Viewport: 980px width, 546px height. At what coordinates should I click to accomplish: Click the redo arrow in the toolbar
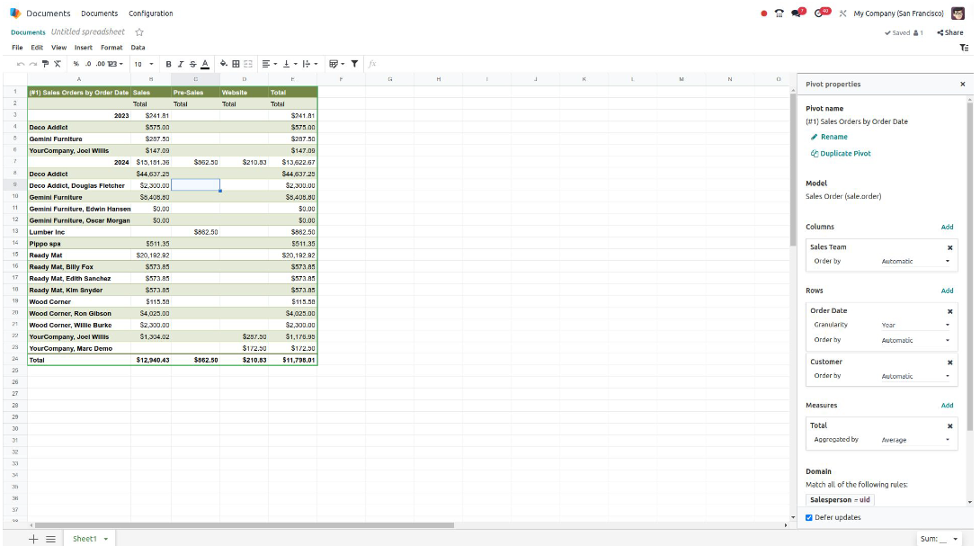point(32,64)
